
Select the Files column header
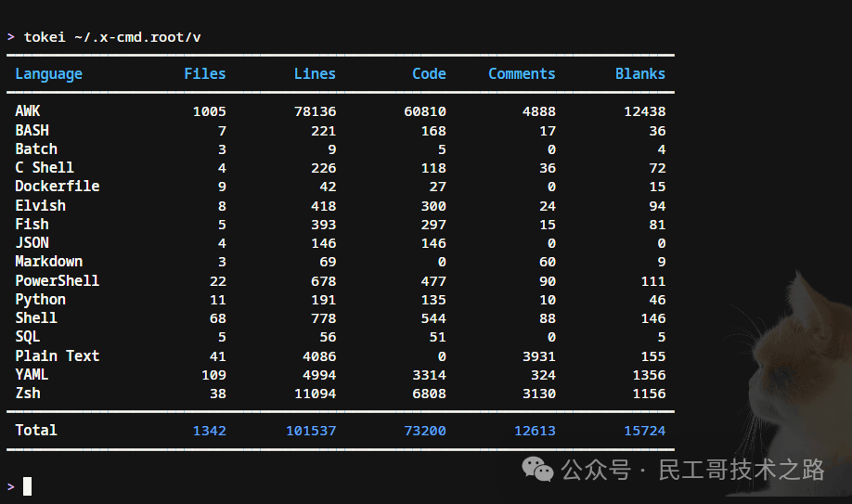pyautogui.click(x=204, y=74)
